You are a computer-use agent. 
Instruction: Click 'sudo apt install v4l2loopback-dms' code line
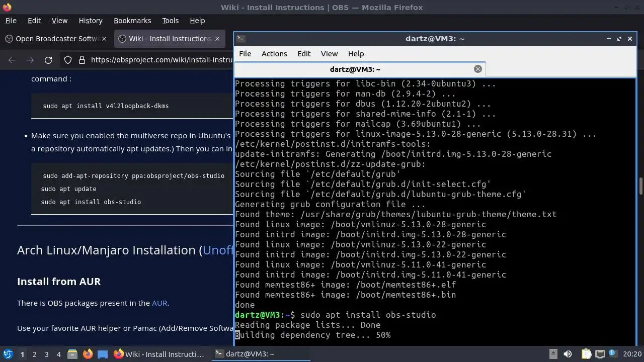coord(106,106)
